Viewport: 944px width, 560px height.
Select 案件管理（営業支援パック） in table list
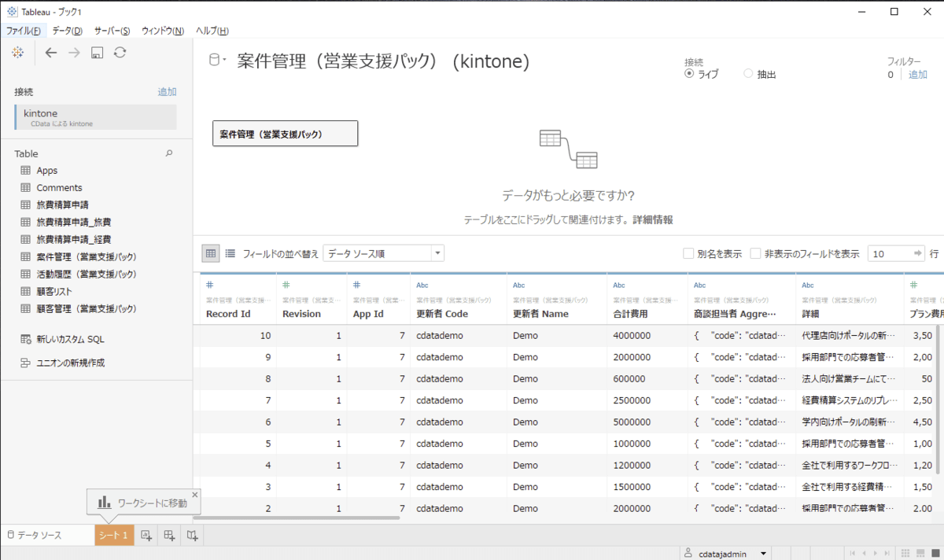(x=87, y=257)
